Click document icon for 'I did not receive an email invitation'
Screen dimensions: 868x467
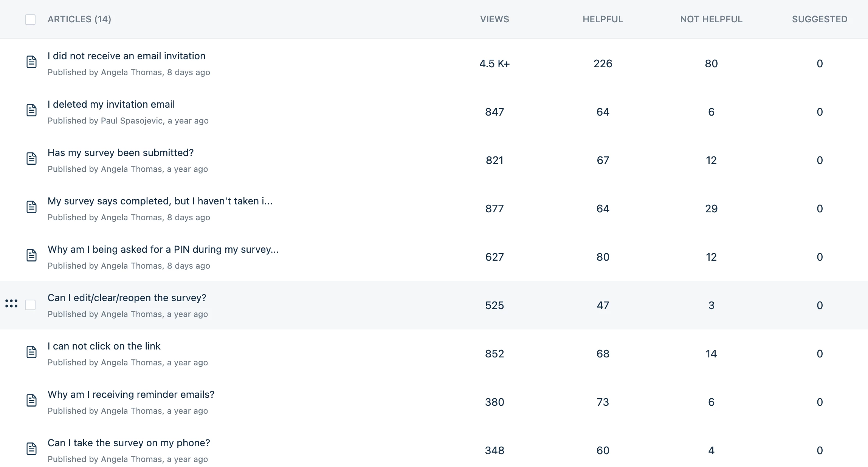point(31,62)
